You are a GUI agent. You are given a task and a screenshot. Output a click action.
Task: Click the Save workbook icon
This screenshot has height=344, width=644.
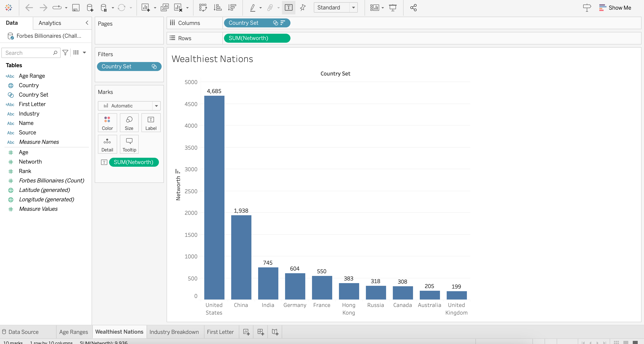pyautogui.click(x=76, y=8)
